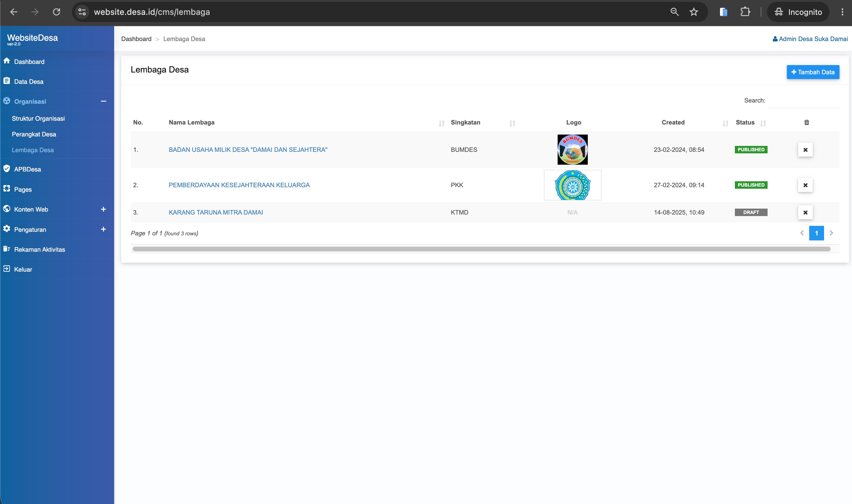852x504 pixels.
Task: Open Perangkat Desa submenu item
Action: tap(34, 134)
